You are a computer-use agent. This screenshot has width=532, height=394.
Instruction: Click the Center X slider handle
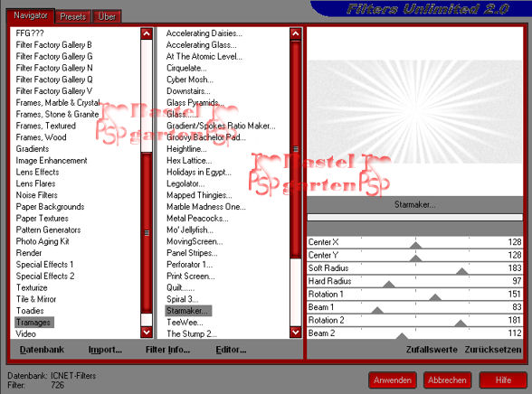click(415, 245)
